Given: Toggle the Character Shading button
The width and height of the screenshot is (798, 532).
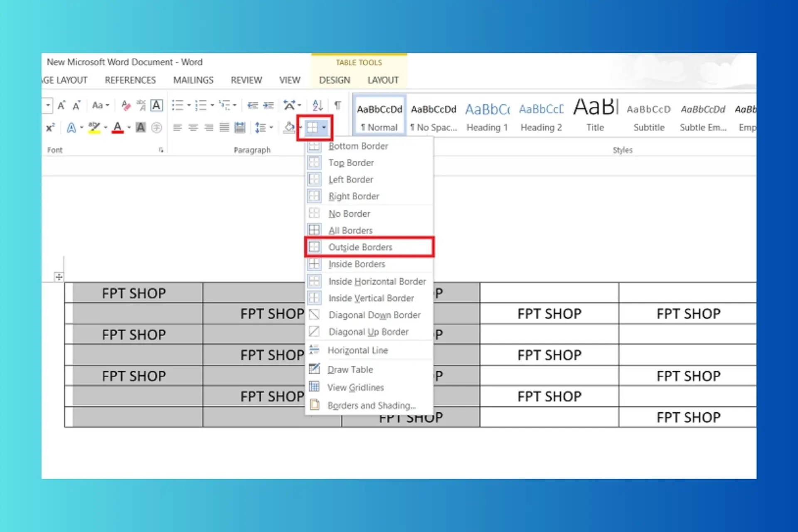Looking at the screenshot, I should pos(141,128).
